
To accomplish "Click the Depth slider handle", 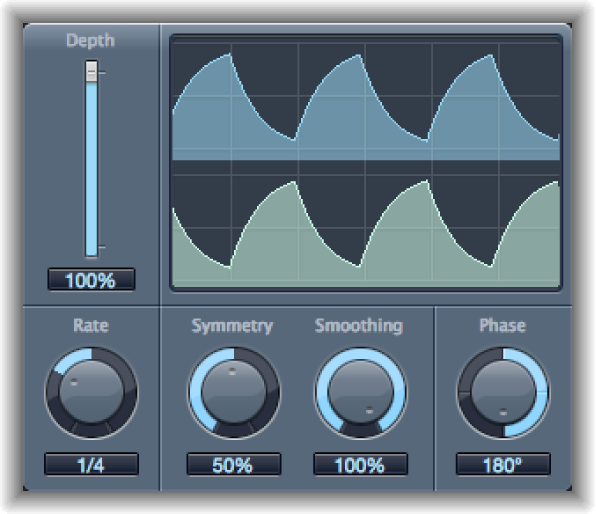I will point(91,71).
